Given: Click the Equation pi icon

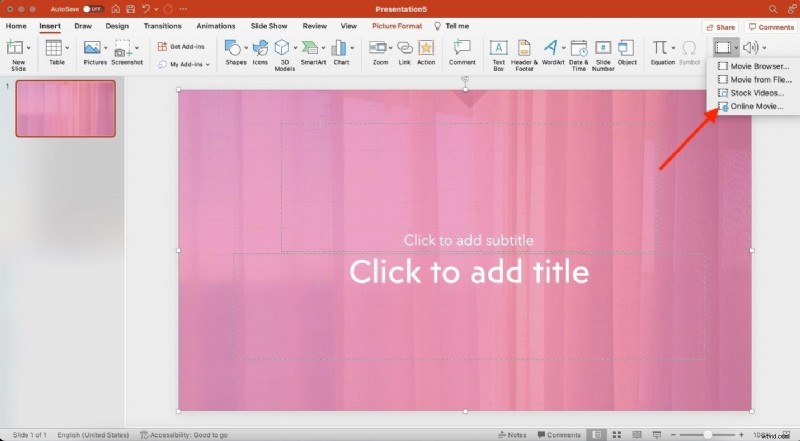Looking at the screenshot, I should pos(659,47).
